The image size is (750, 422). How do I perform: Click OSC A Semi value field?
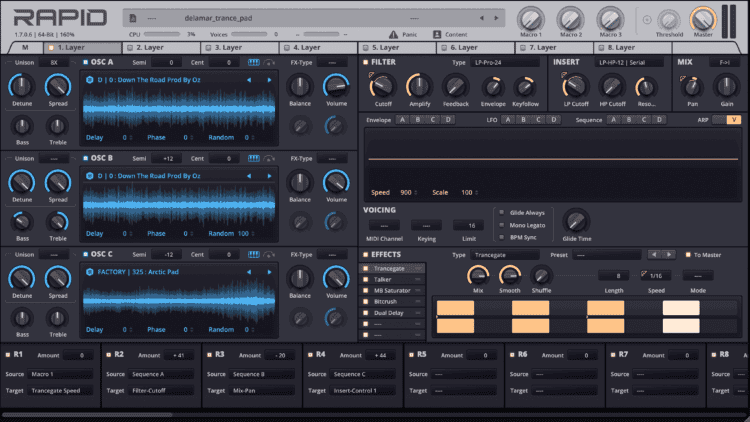coord(165,62)
